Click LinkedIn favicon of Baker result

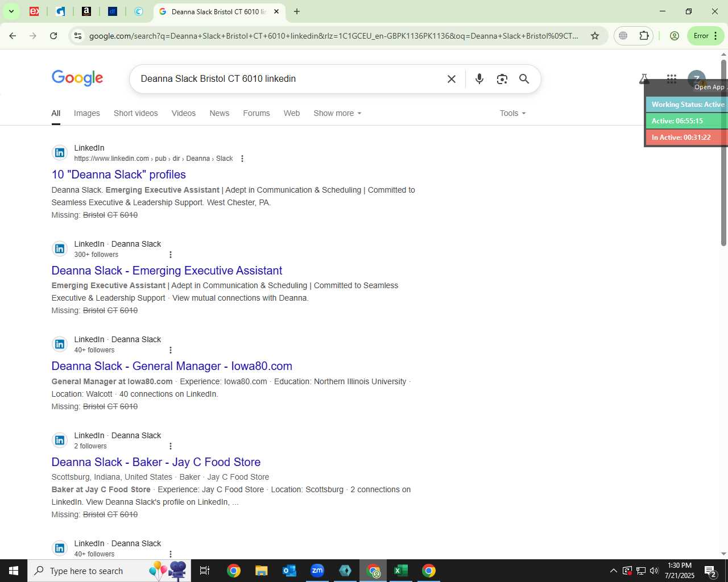(x=60, y=440)
